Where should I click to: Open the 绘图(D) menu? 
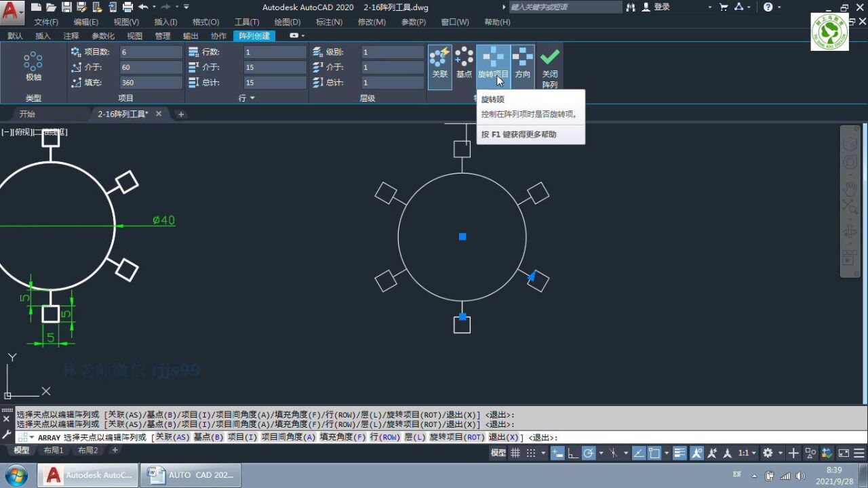coord(288,22)
